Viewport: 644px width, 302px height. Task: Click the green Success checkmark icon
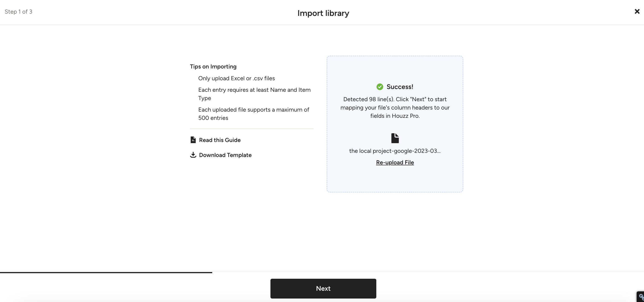(380, 87)
